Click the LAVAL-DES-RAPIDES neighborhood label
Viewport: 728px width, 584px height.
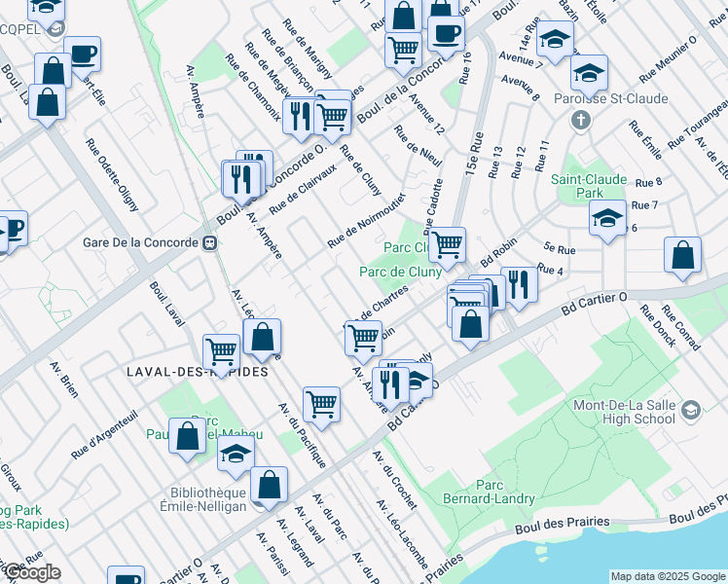[198, 372]
